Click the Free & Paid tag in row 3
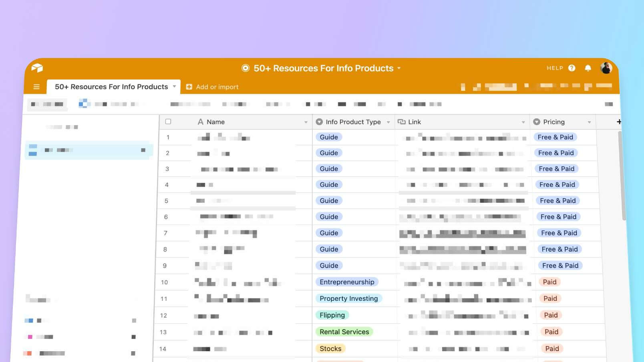 pyautogui.click(x=557, y=169)
